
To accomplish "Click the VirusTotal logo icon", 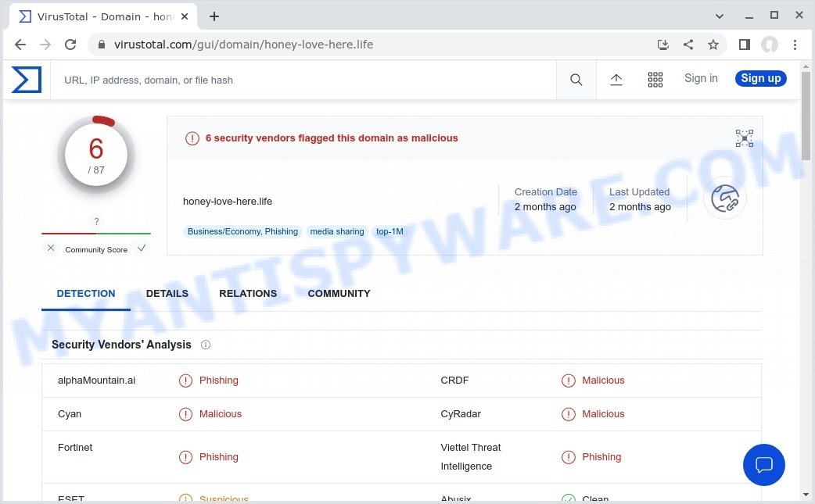I will pyautogui.click(x=26, y=80).
